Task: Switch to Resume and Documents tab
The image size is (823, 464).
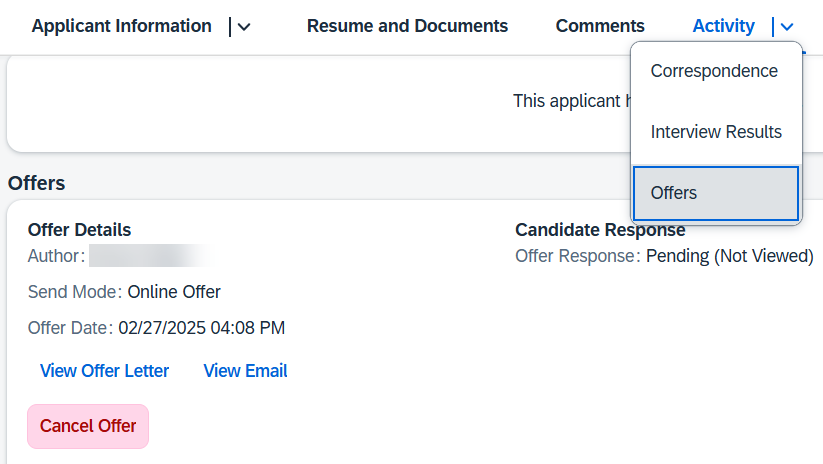Action: (407, 26)
